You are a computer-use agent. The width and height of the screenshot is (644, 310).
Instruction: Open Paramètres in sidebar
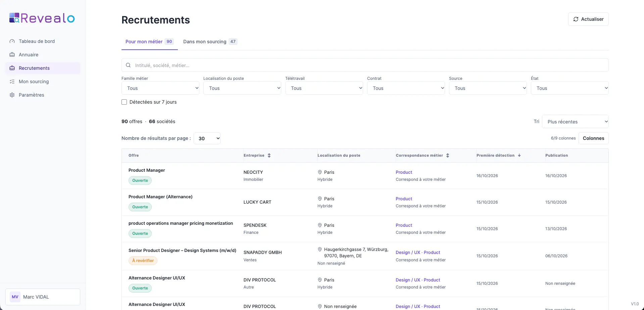coord(43,95)
